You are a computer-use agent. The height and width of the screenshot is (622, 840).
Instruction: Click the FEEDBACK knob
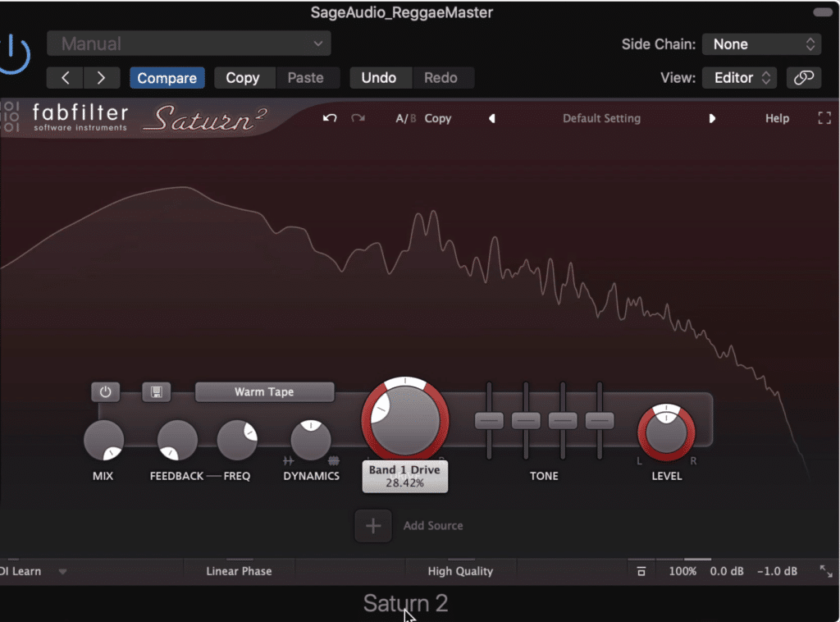177,441
